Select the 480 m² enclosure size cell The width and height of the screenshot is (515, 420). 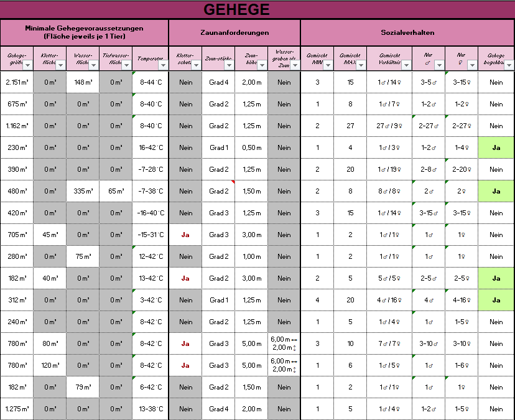tap(17, 191)
